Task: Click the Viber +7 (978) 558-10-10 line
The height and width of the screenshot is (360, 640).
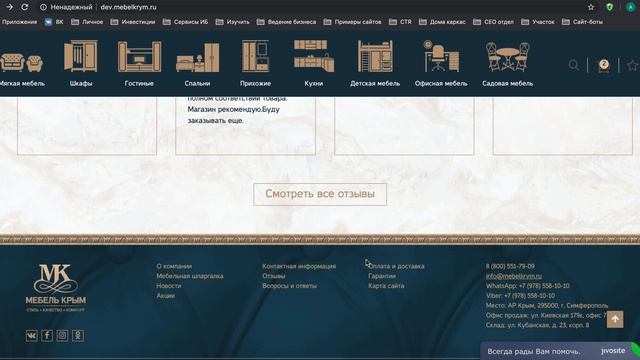Action: point(520,296)
